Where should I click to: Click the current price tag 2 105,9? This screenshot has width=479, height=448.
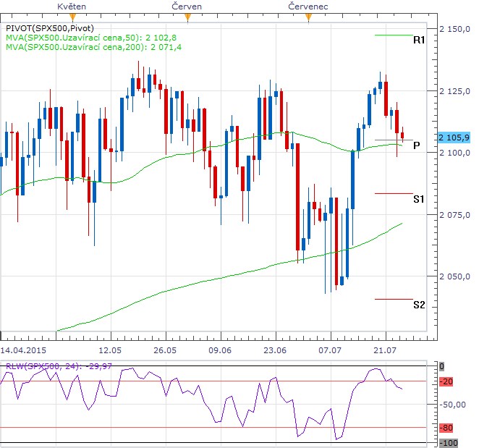(454, 138)
